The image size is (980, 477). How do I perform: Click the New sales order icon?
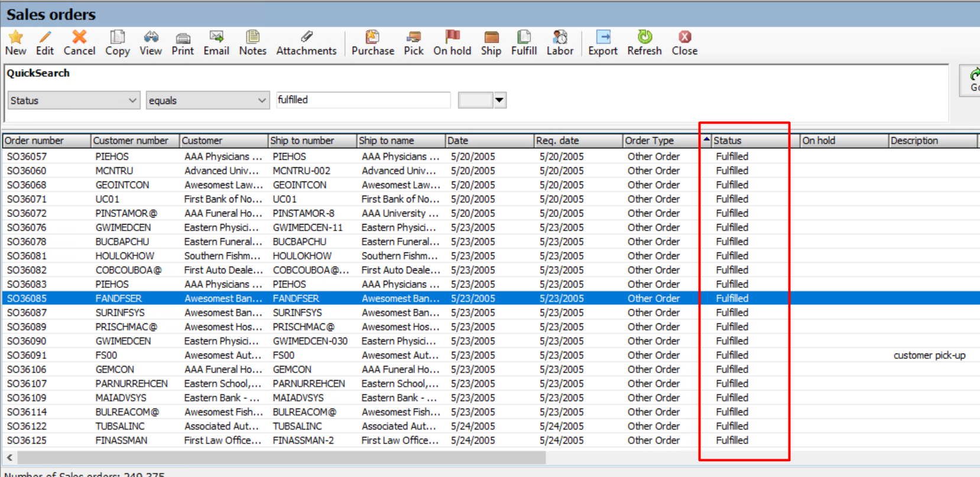tap(16, 37)
